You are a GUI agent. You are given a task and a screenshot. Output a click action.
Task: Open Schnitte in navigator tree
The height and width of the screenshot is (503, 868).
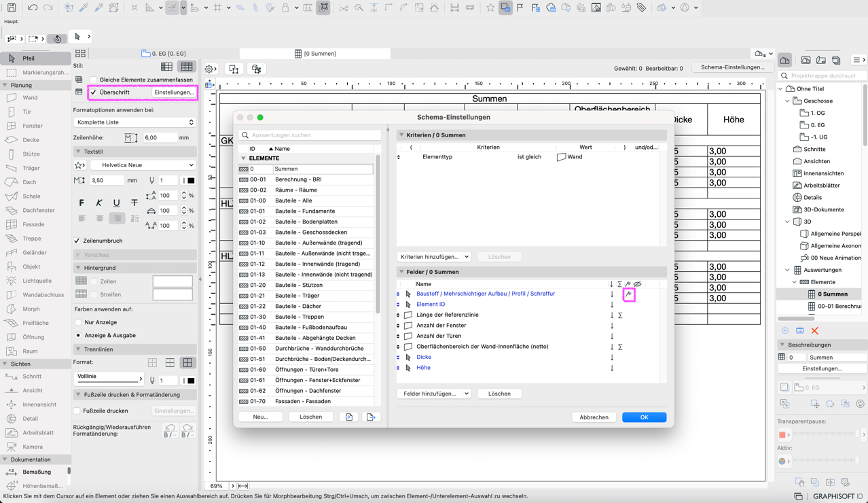pos(814,149)
